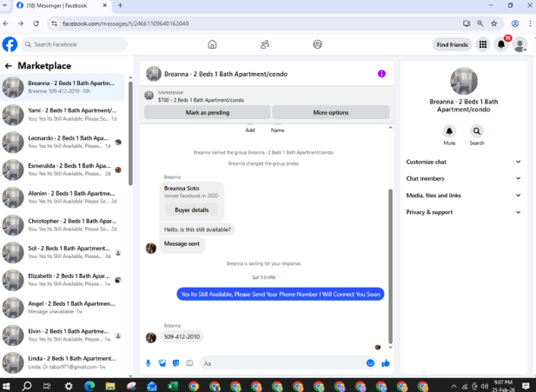Open the Groups icon in top navigation
Screen dimensions: 536x392
[x=318, y=44]
